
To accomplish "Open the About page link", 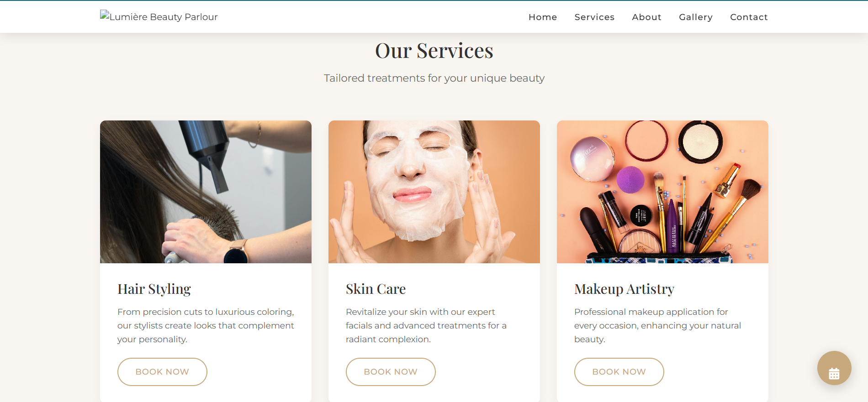I will 646,17.
